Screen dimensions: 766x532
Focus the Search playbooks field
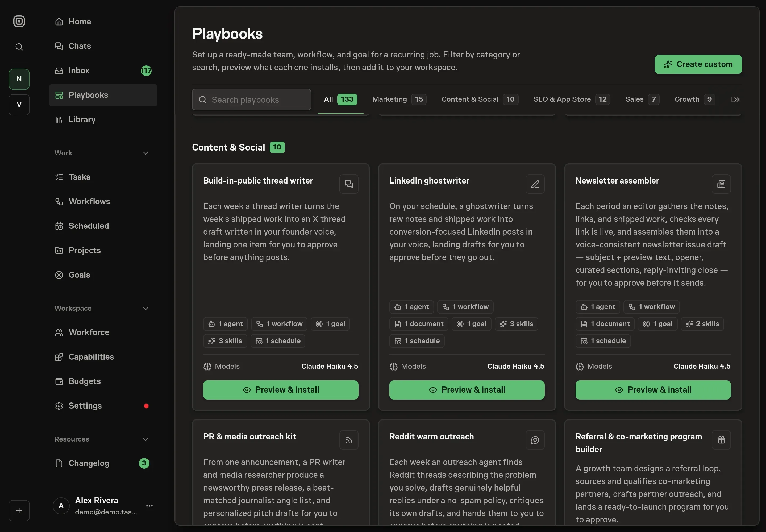pos(251,99)
